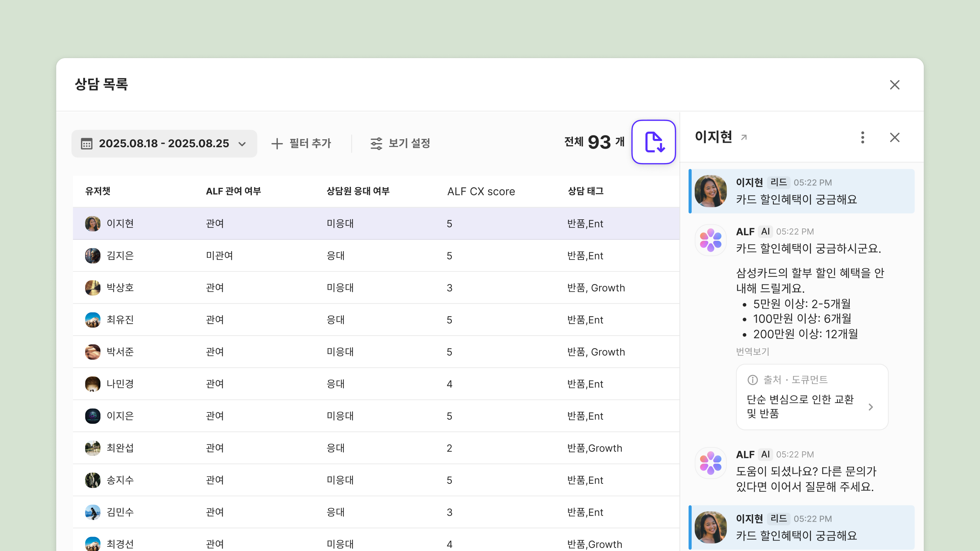Select the 박상호 name in the table
This screenshot has width=980, height=551.
[x=120, y=288]
